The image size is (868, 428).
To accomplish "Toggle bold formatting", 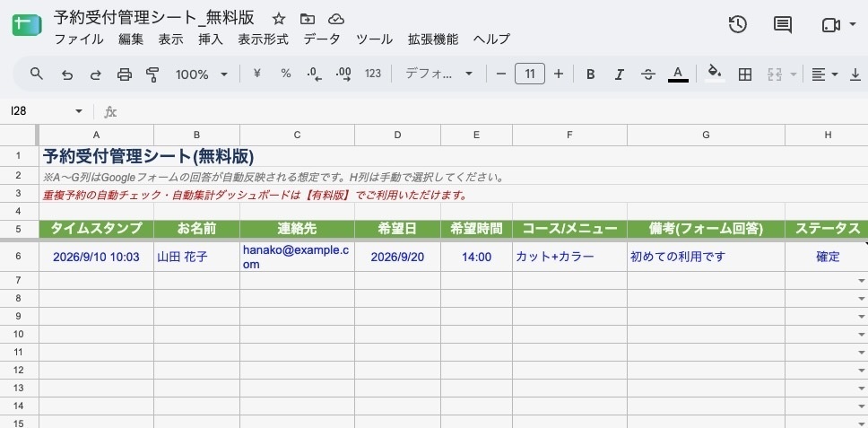I will point(591,74).
